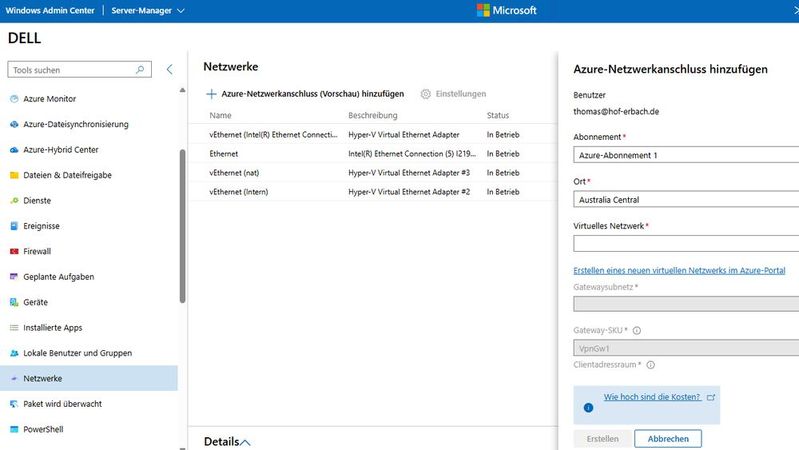Open the Abonnement dropdown
The image size is (799, 450).
tap(686, 155)
